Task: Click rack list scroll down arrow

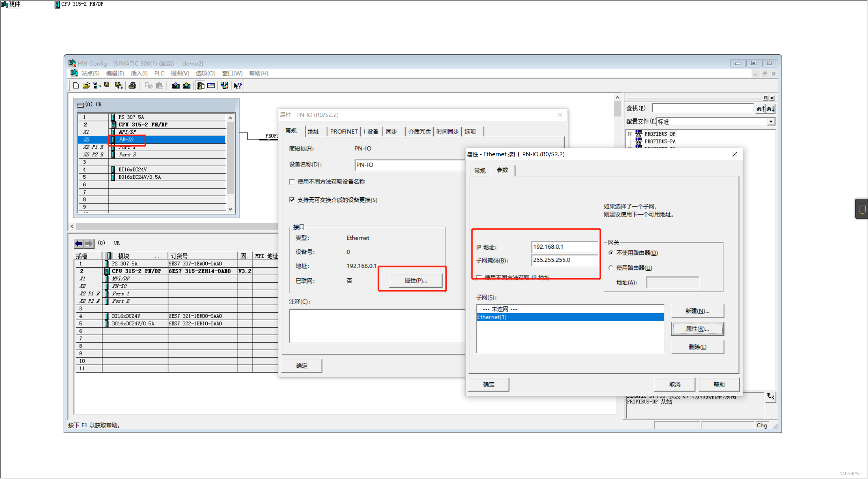Action: pyautogui.click(x=230, y=209)
